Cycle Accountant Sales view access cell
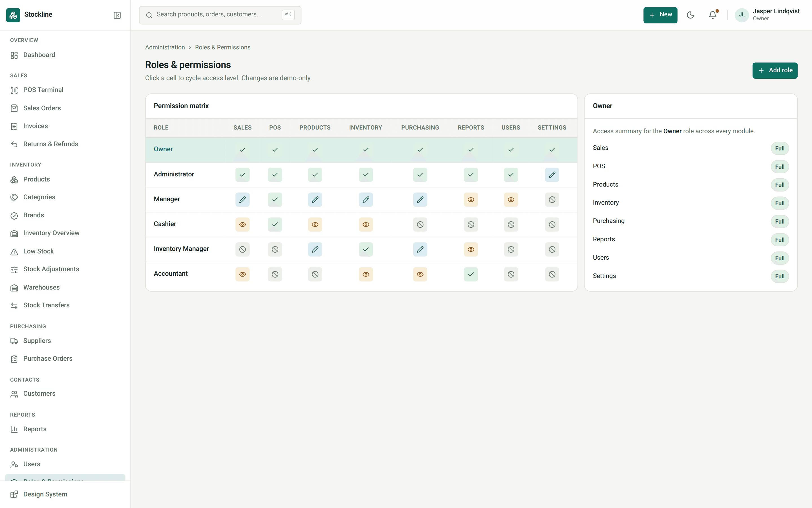This screenshot has height=508, width=812. [x=242, y=274]
